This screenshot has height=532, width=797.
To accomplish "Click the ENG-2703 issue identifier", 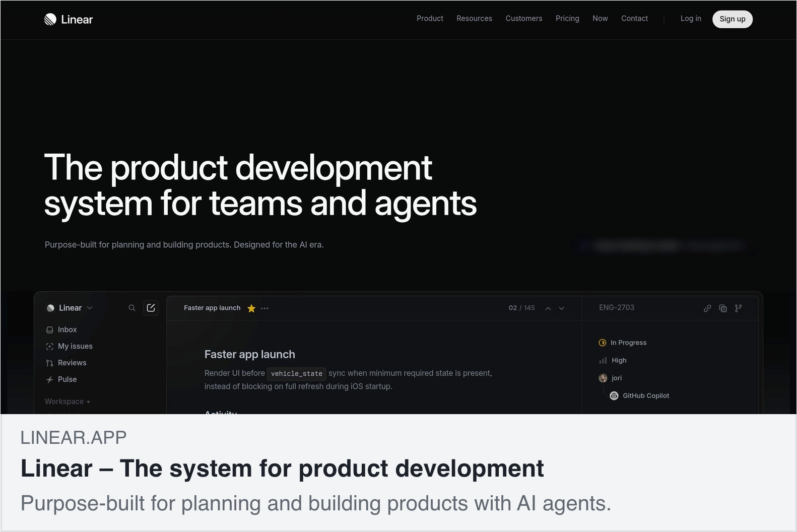I will coord(617,308).
